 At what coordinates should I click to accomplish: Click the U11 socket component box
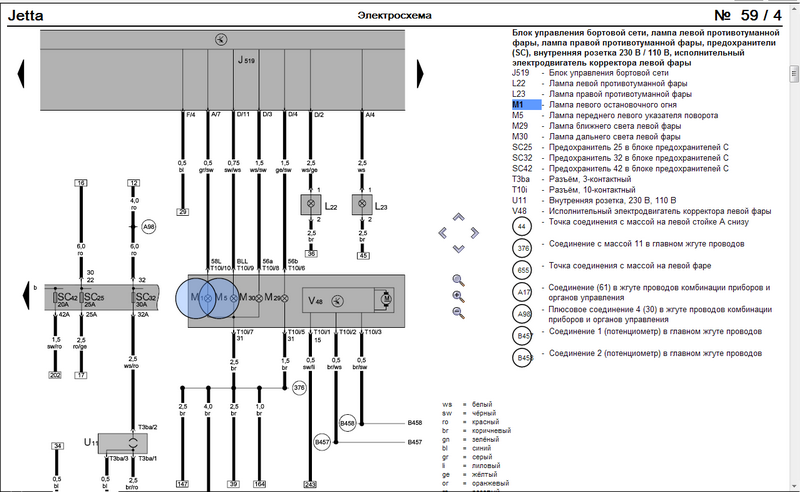tap(123, 444)
